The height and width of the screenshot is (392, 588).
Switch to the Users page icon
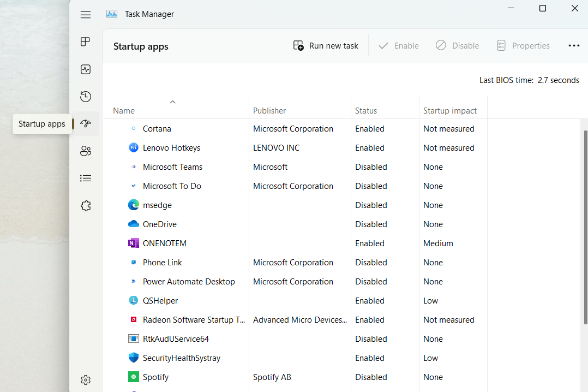click(86, 151)
